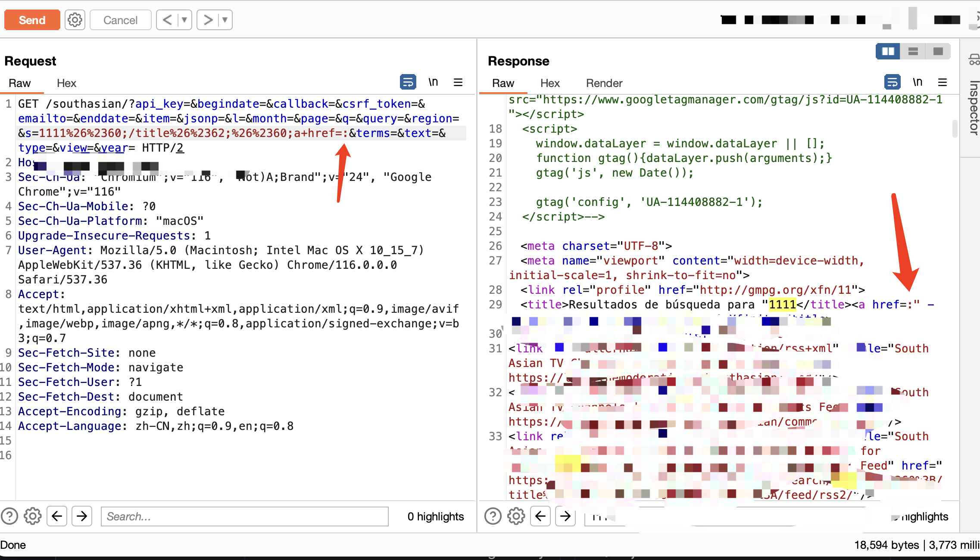The image size is (980, 560).
Task: Click the request Search input field
Action: pyautogui.click(x=244, y=516)
